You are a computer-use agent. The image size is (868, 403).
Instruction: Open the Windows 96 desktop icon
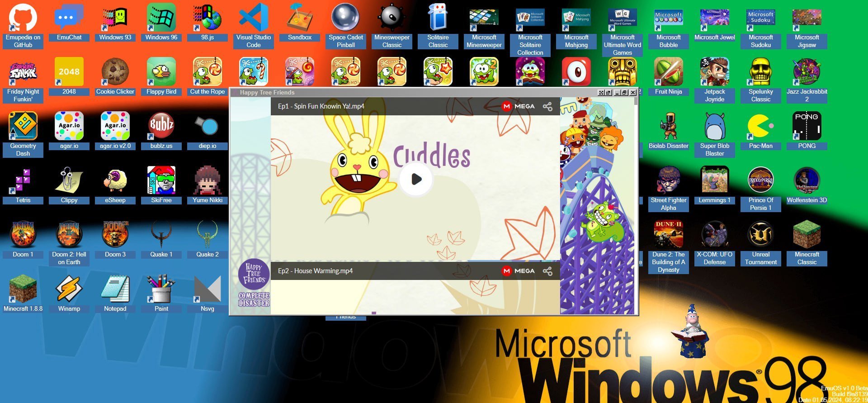(161, 22)
